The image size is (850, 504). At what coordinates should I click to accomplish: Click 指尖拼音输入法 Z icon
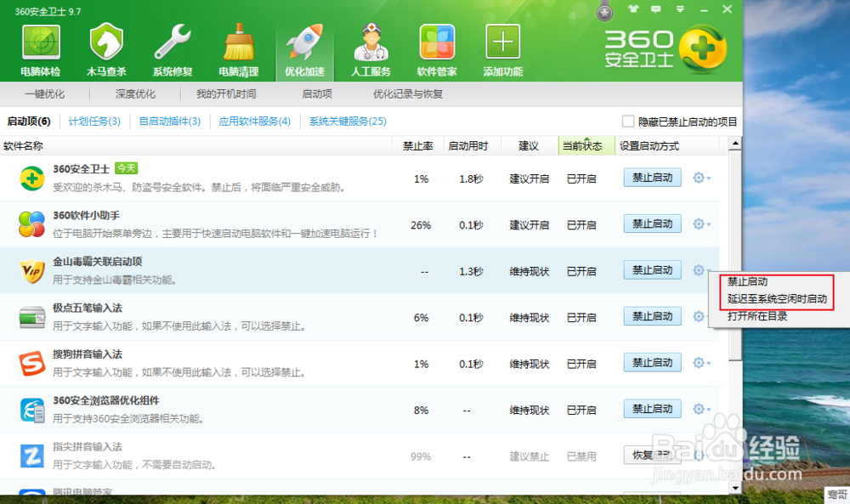pos(32,456)
